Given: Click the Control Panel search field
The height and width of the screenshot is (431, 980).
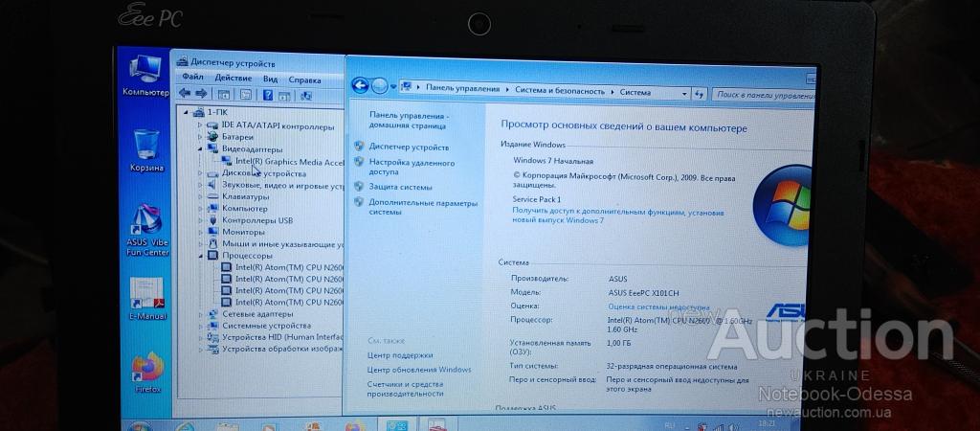Looking at the screenshot, I should [765, 95].
